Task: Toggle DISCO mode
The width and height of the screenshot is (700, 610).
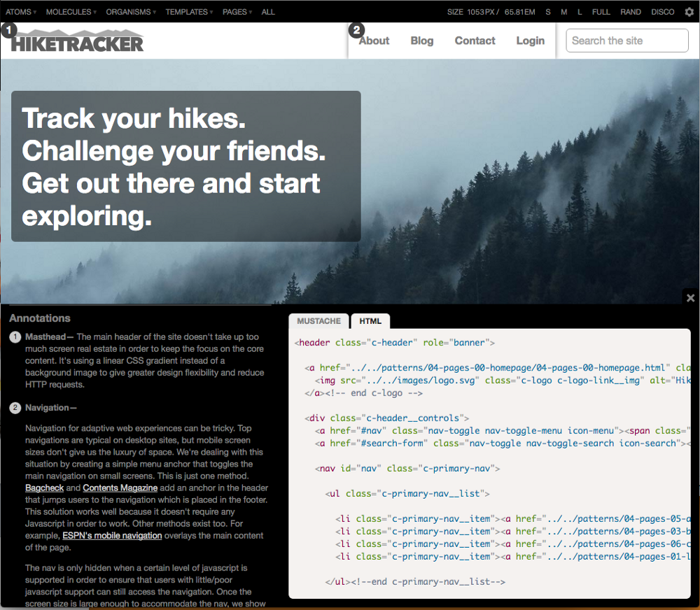Action: [662, 12]
